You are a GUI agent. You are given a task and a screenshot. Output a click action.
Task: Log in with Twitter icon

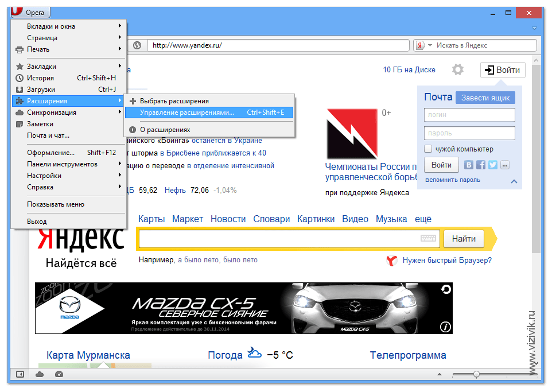click(493, 165)
